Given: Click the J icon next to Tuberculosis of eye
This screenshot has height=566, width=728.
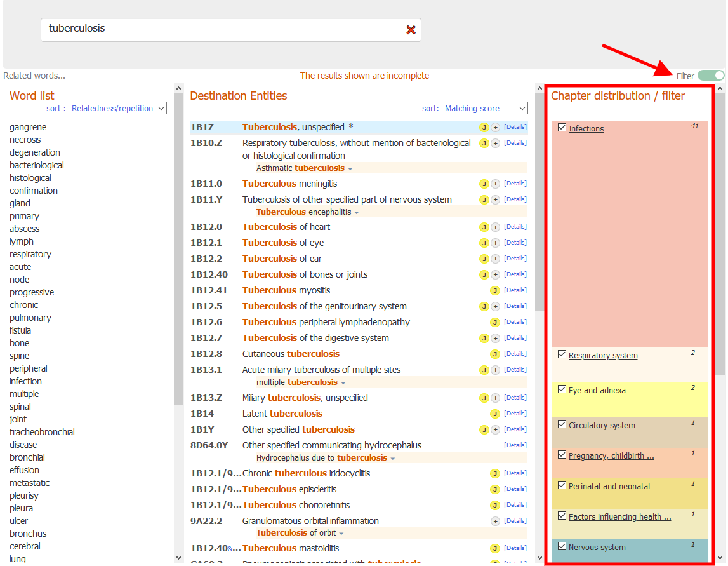Looking at the screenshot, I should pyautogui.click(x=483, y=243).
